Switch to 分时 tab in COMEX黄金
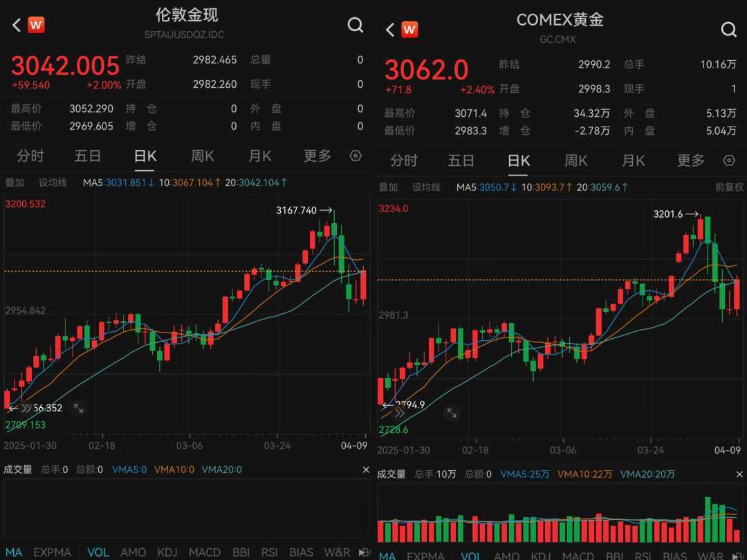Viewport: 747px width, 560px height. pyautogui.click(x=404, y=160)
